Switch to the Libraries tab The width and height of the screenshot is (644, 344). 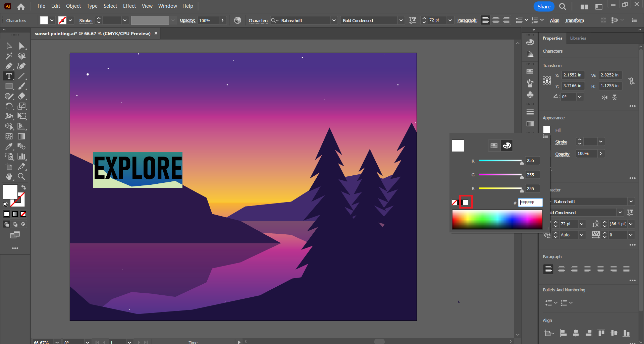[x=578, y=38]
